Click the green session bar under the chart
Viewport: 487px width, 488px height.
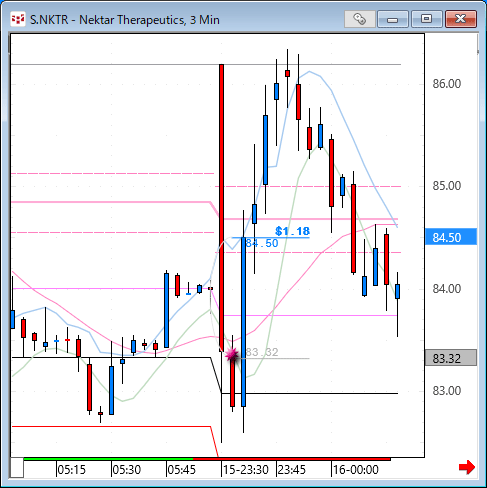(109, 459)
